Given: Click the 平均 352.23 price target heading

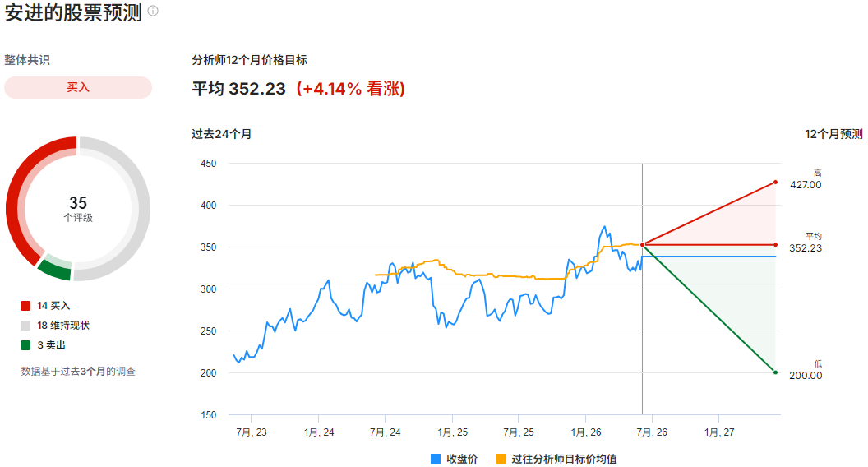Looking at the screenshot, I should click(x=238, y=89).
